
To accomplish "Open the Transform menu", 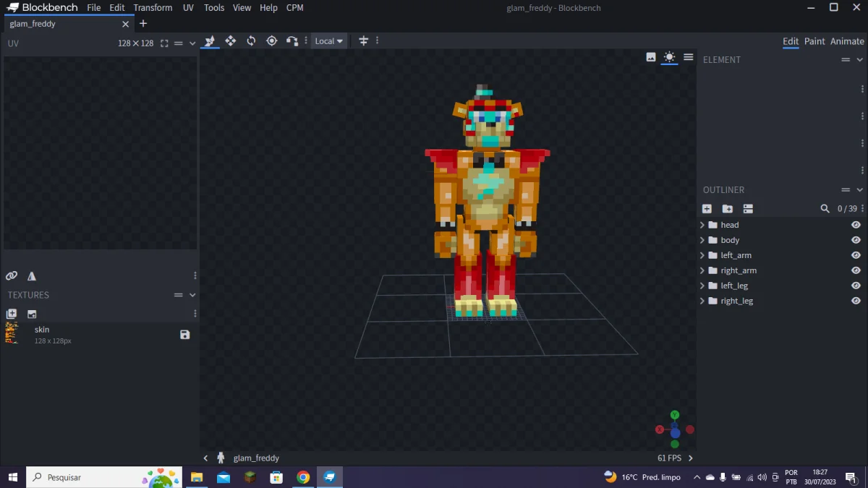I will point(153,8).
